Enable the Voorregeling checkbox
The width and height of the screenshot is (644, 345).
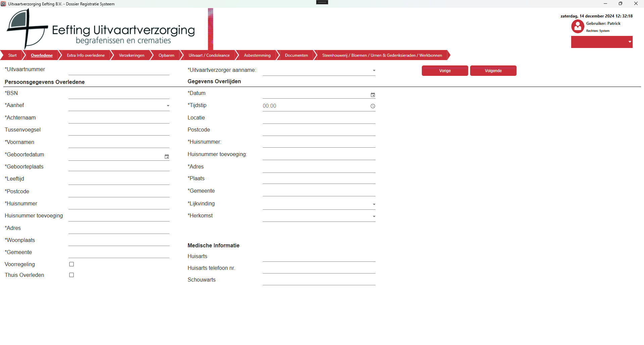[71, 264]
